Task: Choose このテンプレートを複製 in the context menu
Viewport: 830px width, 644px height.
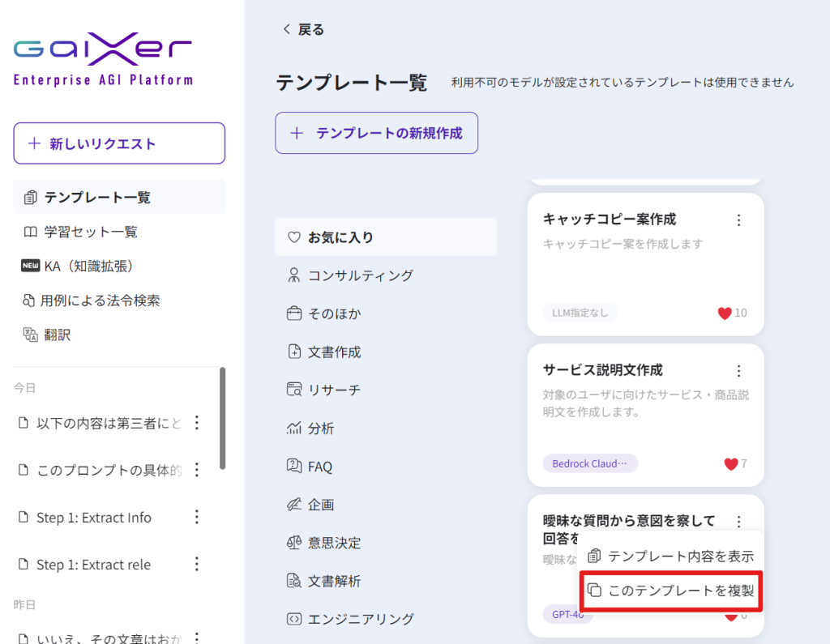Action: pos(670,591)
